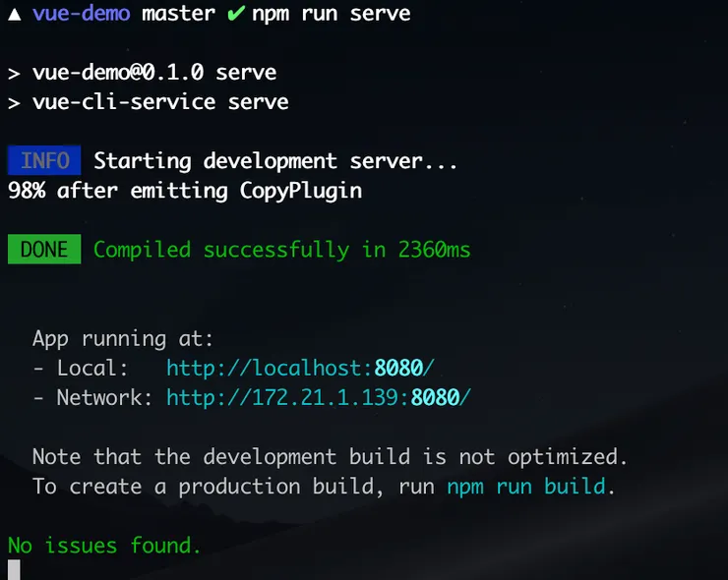Click the terminal cursor block
The width and height of the screenshot is (728, 580).
pos(14,570)
